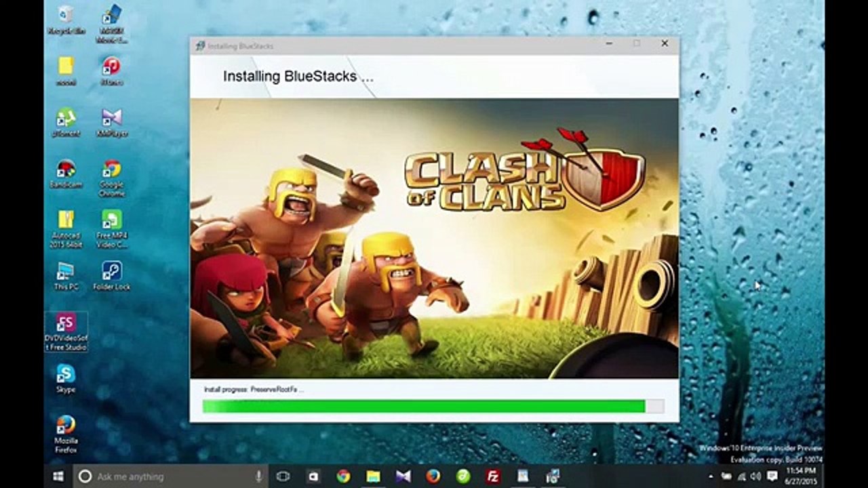Click the Ask me anything search box
868x488 pixels.
click(171, 476)
